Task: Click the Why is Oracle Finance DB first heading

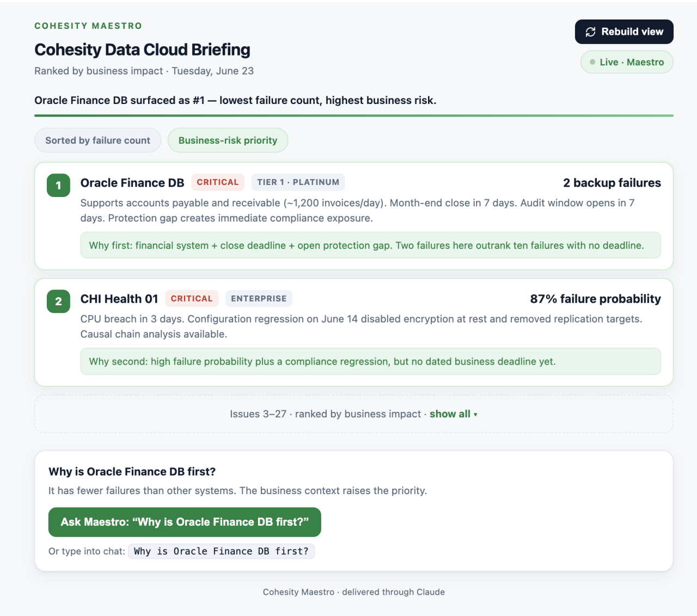Action: (132, 472)
